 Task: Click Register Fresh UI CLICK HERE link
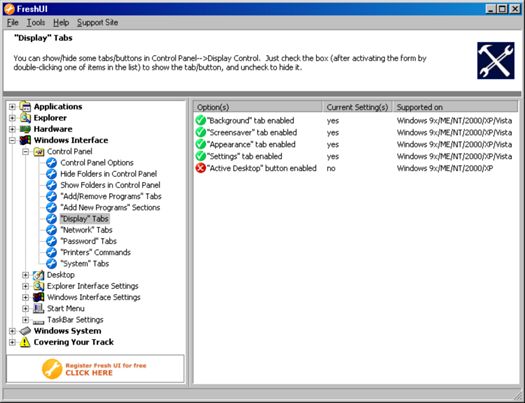click(x=106, y=369)
